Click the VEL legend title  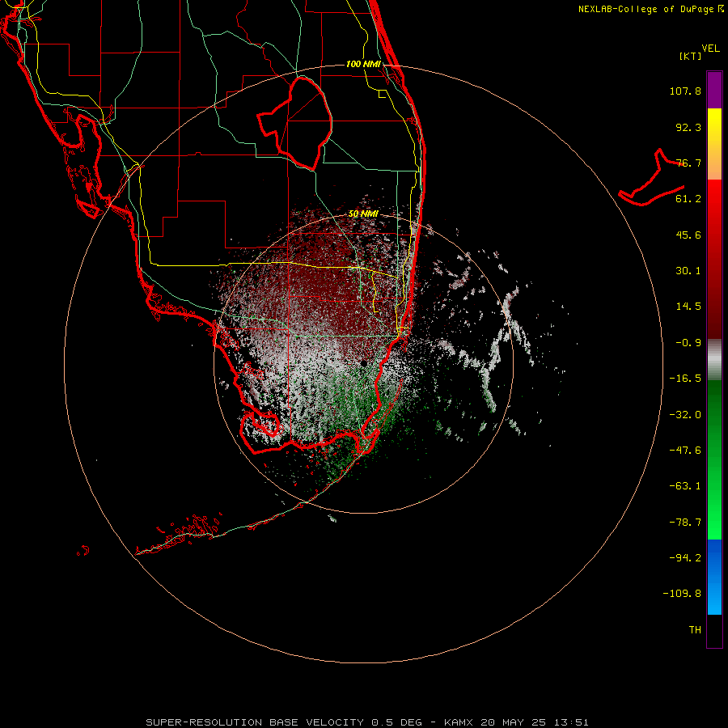[x=710, y=49]
